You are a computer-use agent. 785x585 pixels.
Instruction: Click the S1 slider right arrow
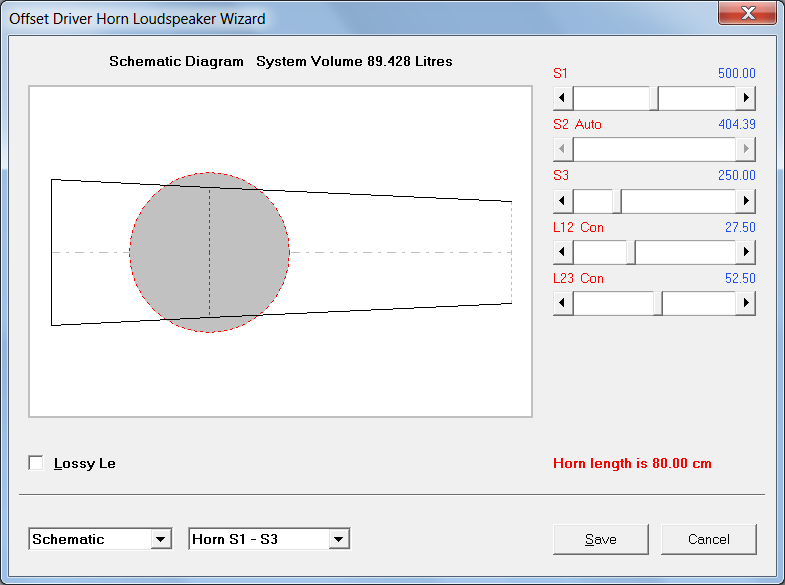point(745,98)
